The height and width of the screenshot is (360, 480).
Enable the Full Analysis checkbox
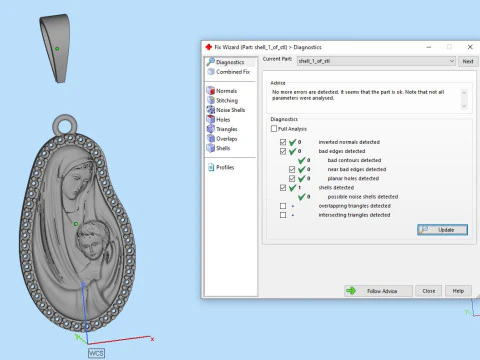click(x=274, y=129)
